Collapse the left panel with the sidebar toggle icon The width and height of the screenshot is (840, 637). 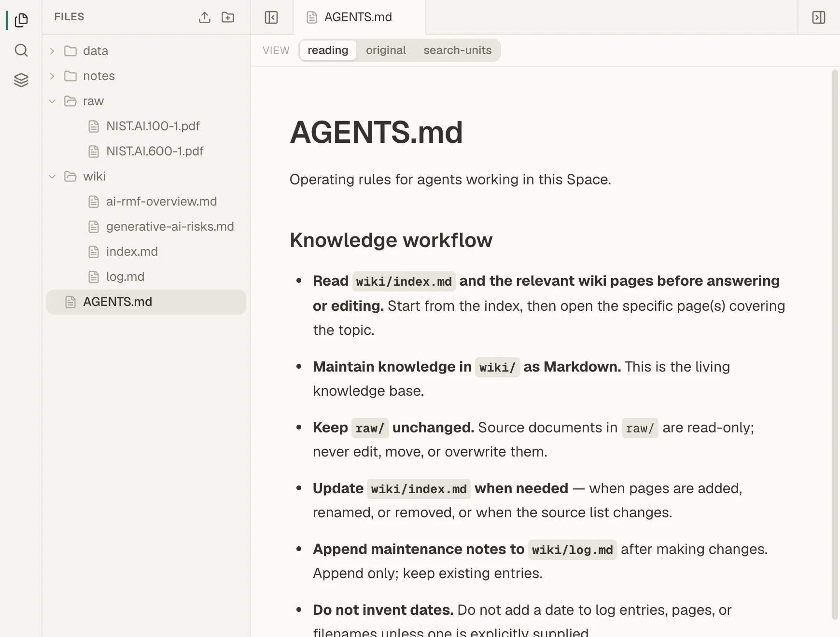[271, 17]
